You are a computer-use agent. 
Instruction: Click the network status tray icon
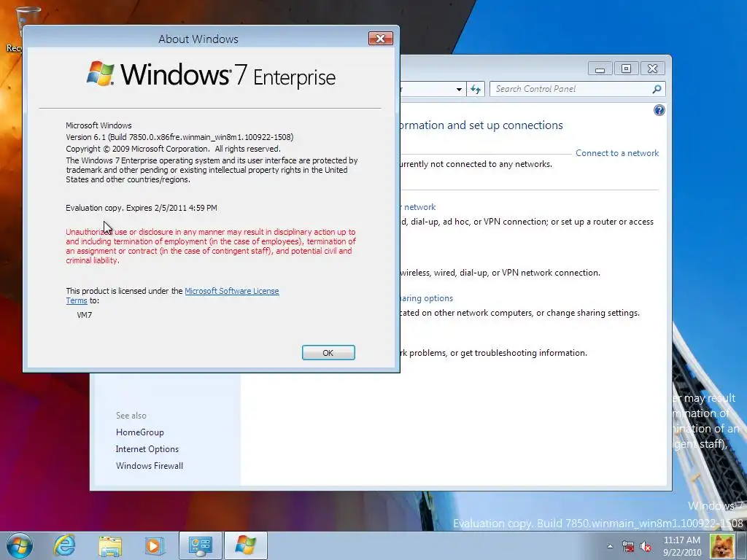tap(628, 546)
